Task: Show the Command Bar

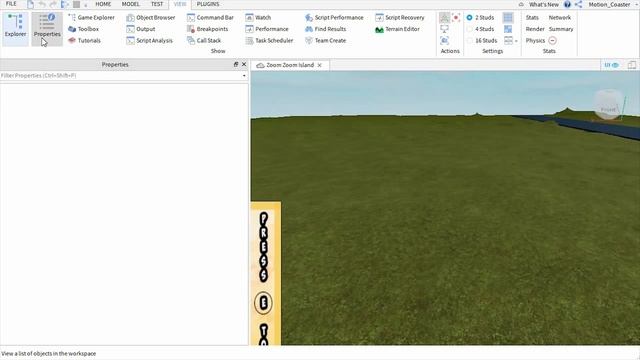Action: 210,18
